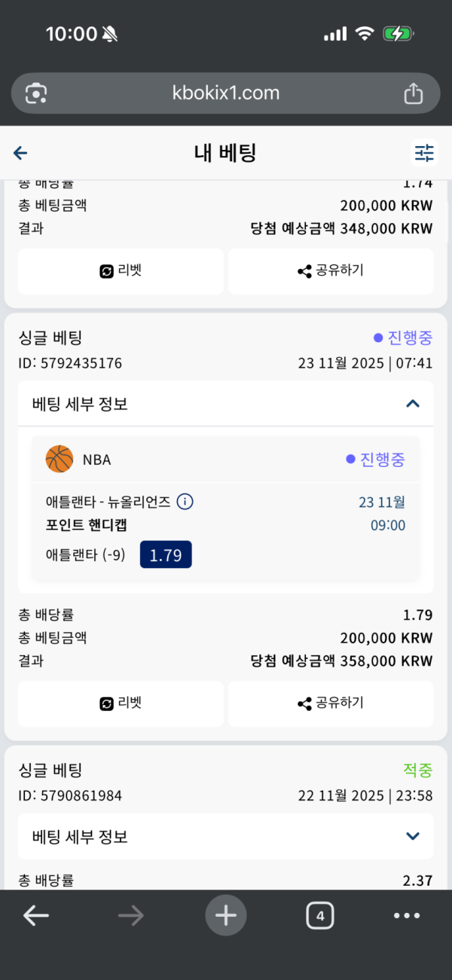Go back with the bottom browser arrow
452x980 pixels.
coord(36,916)
